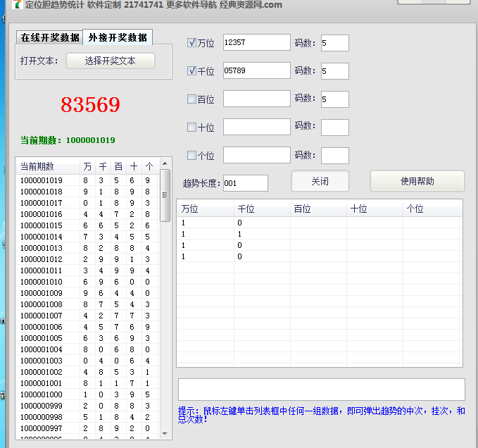The height and width of the screenshot is (448, 478).
Task: Click 万位 input field containing 12357
Action: coord(257,42)
